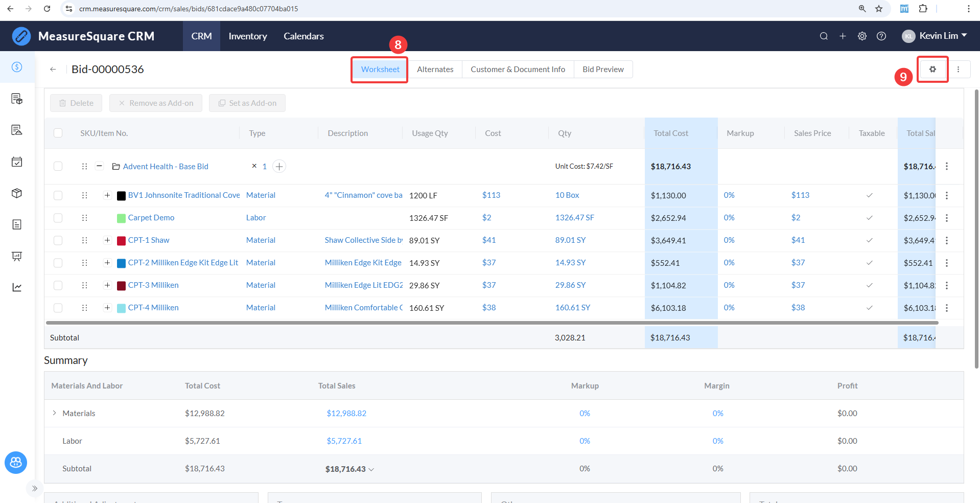Click the Set as Add-on button
The width and height of the screenshot is (980, 503).
247,103
